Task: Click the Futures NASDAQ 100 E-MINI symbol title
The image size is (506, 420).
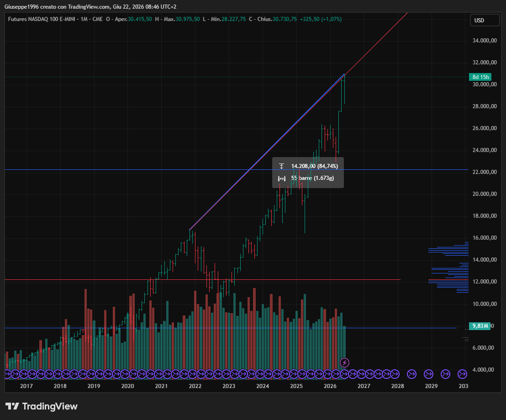Action: tap(41, 19)
